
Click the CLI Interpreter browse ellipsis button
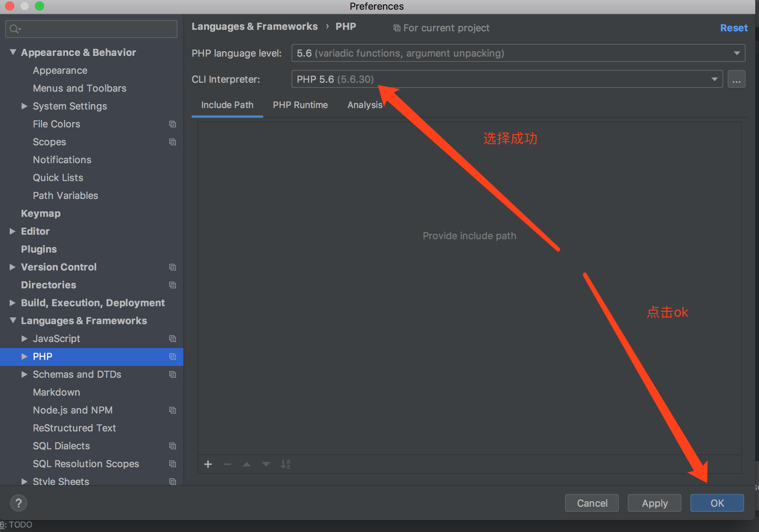(x=736, y=79)
